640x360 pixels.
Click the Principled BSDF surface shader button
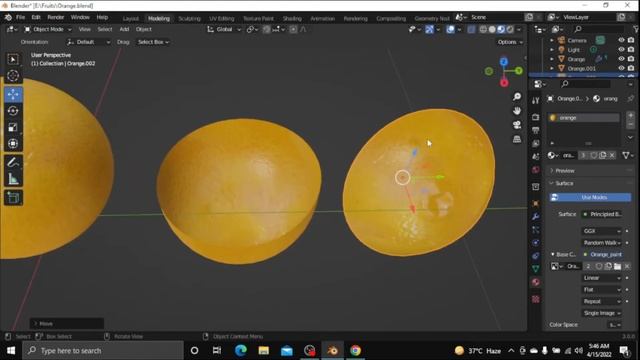pos(602,214)
